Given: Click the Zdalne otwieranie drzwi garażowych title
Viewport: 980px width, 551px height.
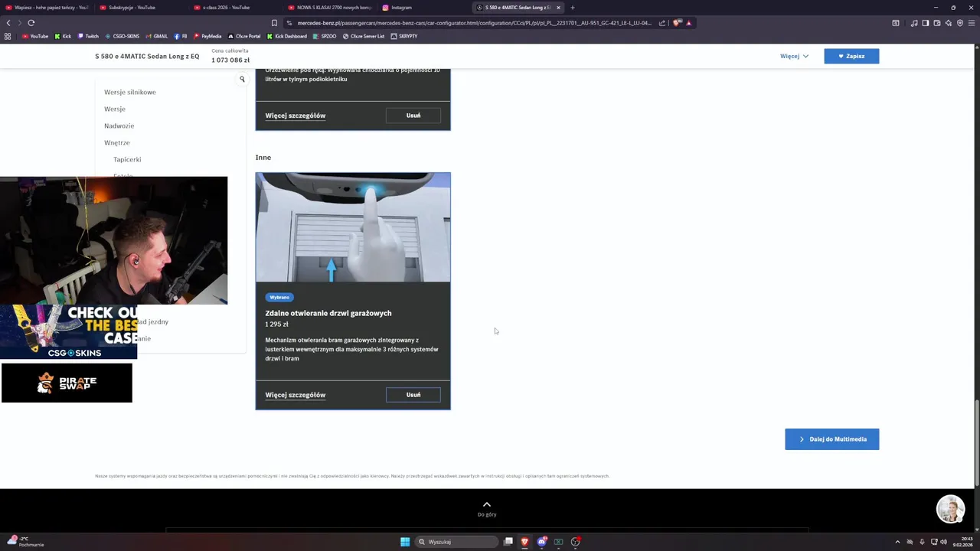Looking at the screenshot, I should [328, 313].
